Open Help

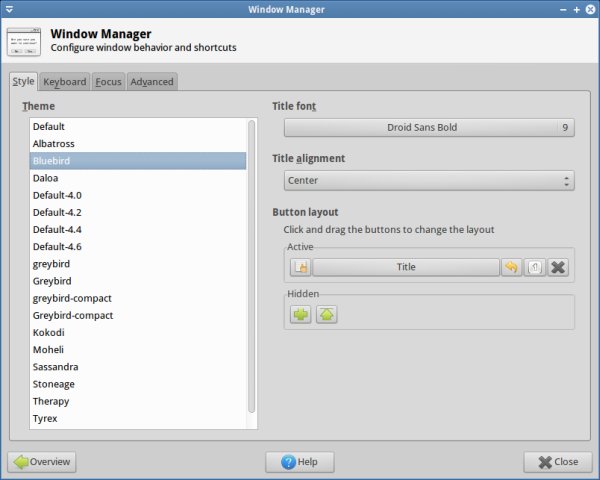tap(300, 462)
